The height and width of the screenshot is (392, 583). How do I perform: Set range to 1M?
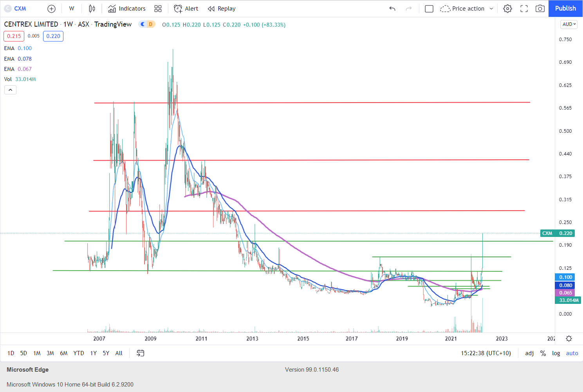click(x=37, y=353)
